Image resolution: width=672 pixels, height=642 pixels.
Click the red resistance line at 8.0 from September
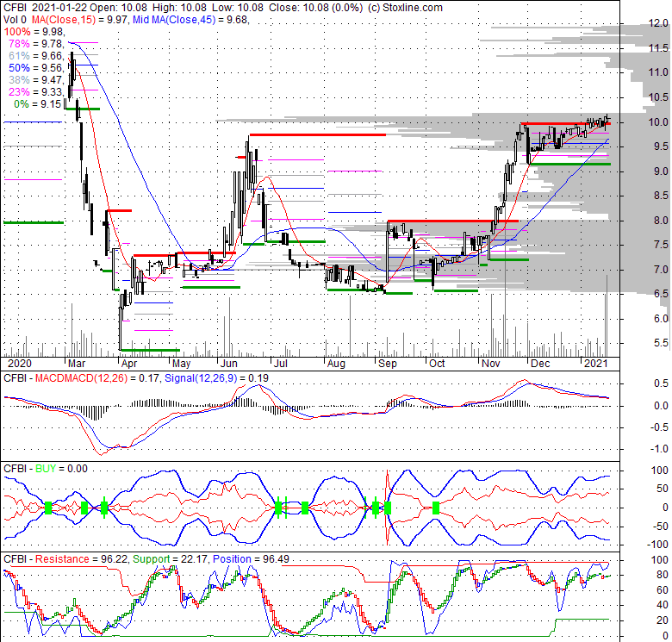pos(452,221)
